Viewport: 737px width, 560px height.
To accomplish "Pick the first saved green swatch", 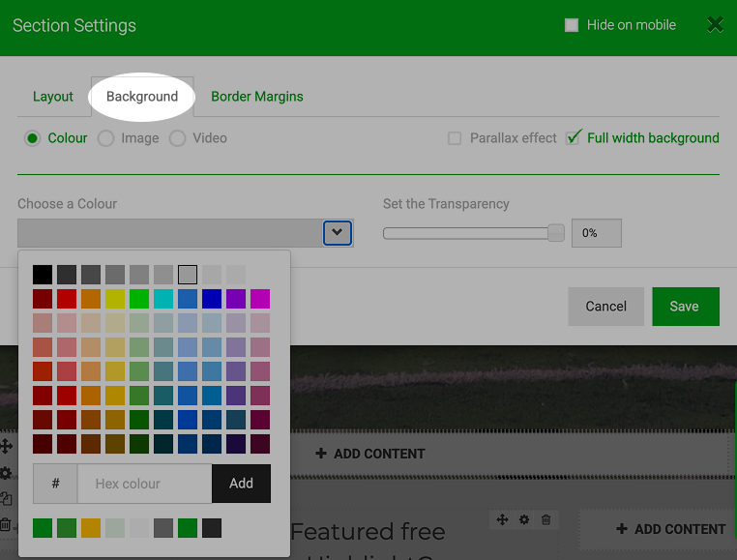I will 43,528.
